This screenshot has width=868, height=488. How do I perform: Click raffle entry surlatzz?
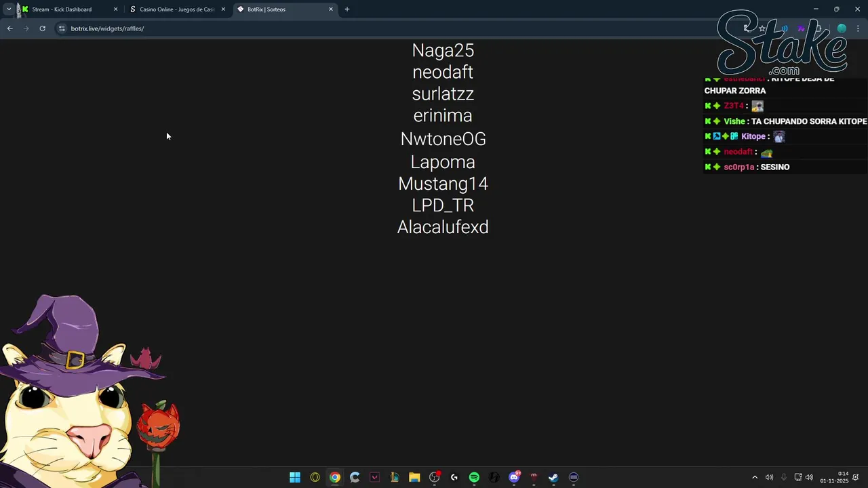[x=443, y=94]
